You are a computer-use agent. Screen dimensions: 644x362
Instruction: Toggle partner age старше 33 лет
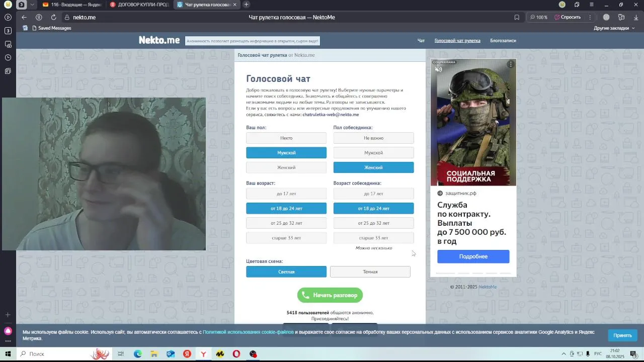pyautogui.click(x=373, y=238)
